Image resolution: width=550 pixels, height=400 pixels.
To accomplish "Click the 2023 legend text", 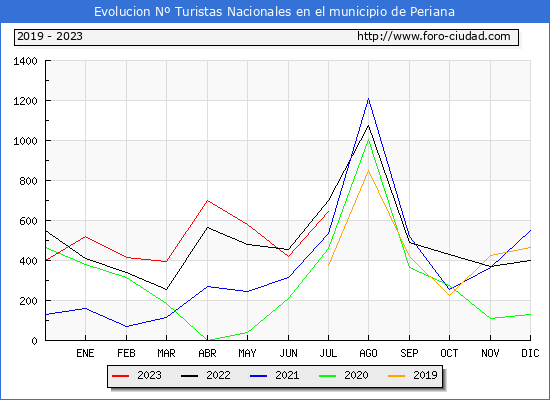I will [x=149, y=375].
